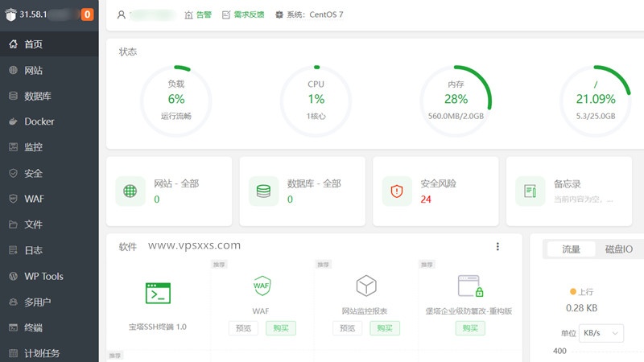
Task: Click the 网站监控报表 cube icon
Action: [x=366, y=286]
